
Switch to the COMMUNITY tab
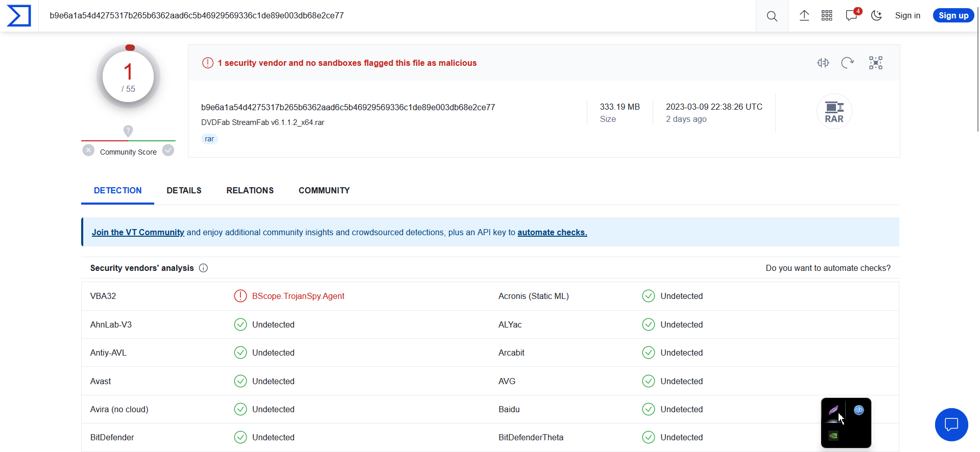[x=324, y=190]
